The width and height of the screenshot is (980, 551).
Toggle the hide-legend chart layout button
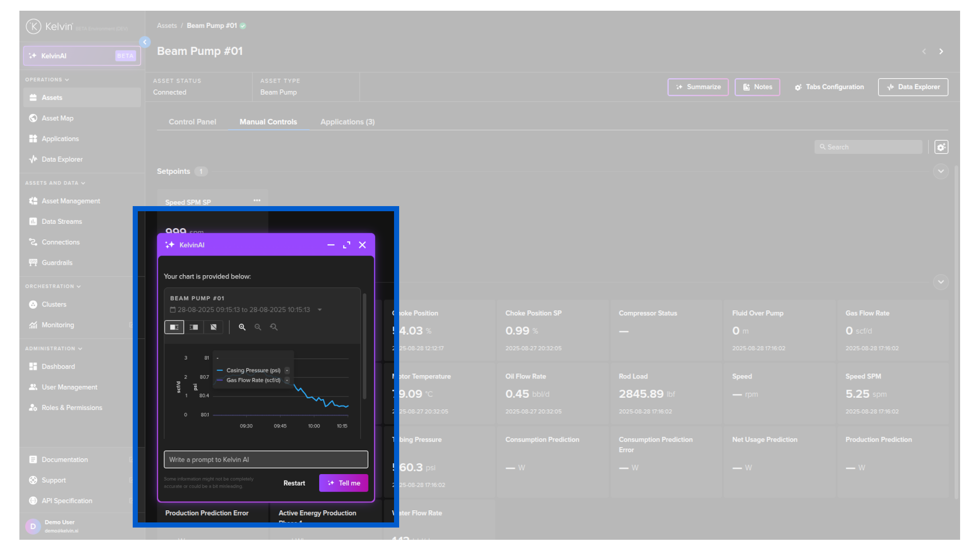pos(213,327)
